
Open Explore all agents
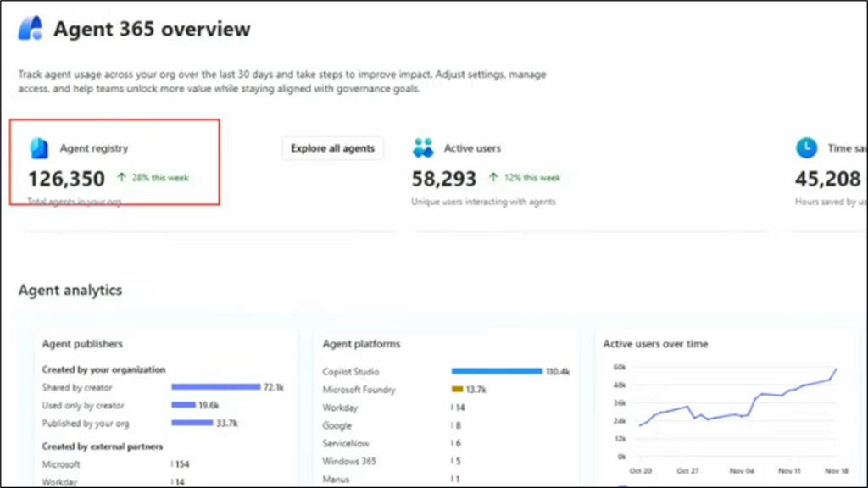pos(332,148)
